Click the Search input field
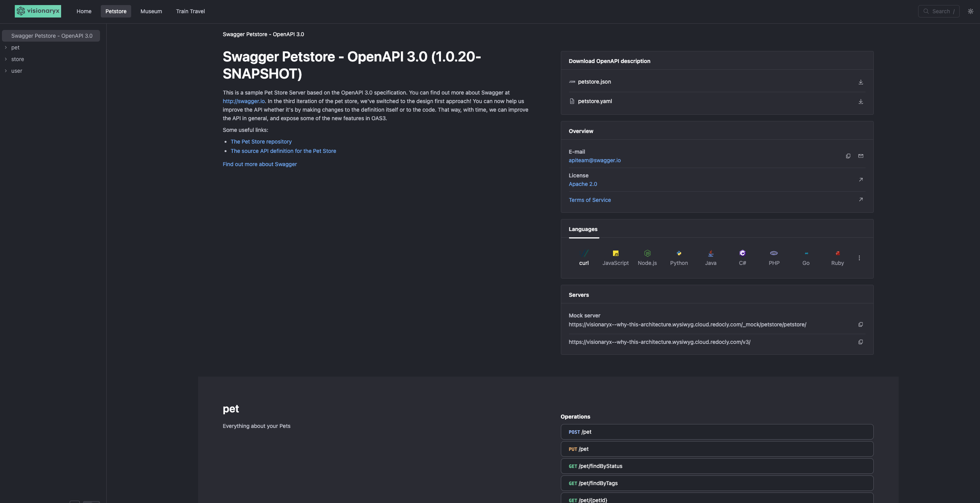The image size is (980, 503). pyautogui.click(x=938, y=11)
